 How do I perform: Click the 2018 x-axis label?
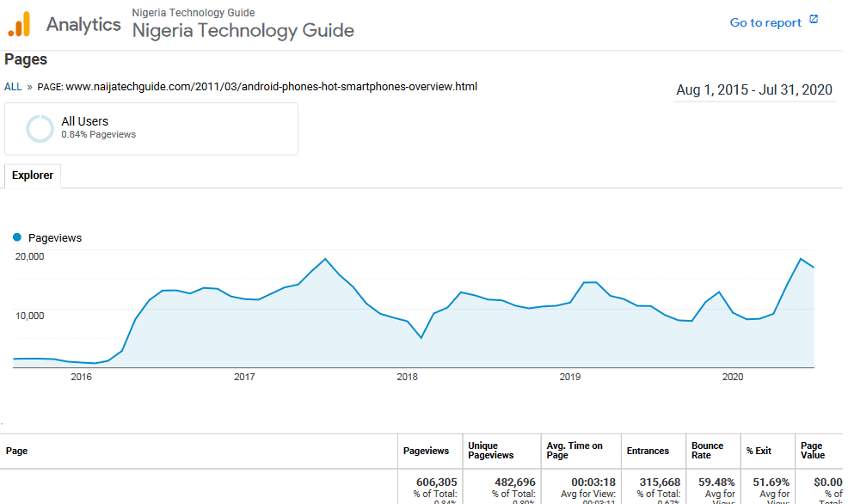tap(408, 377)
